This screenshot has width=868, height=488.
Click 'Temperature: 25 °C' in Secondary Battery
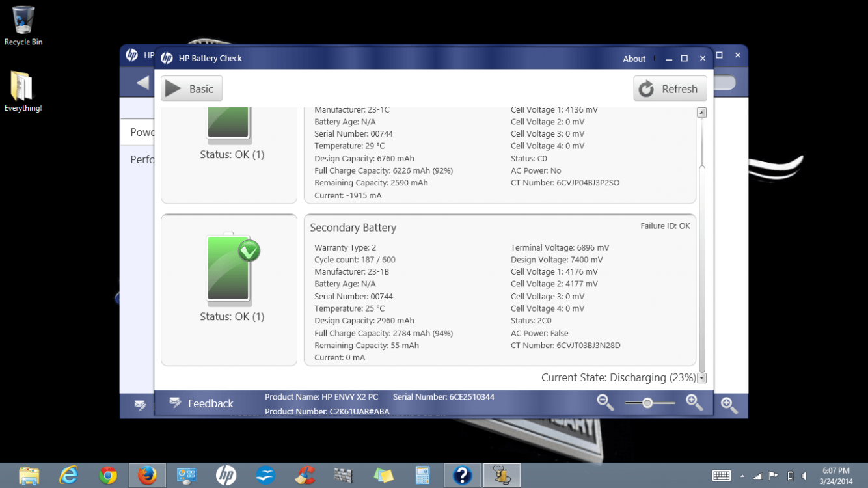click(x=349, y=309)
